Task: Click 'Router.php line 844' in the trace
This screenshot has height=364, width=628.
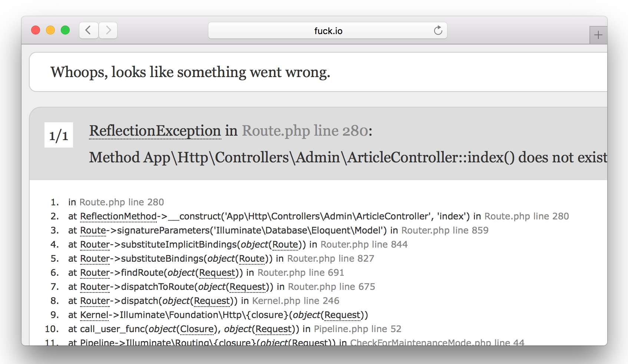Action: click(364, 244)
